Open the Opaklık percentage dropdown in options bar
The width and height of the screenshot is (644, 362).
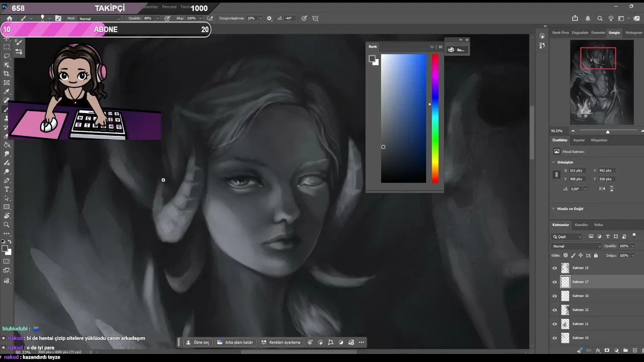(157, 19)
